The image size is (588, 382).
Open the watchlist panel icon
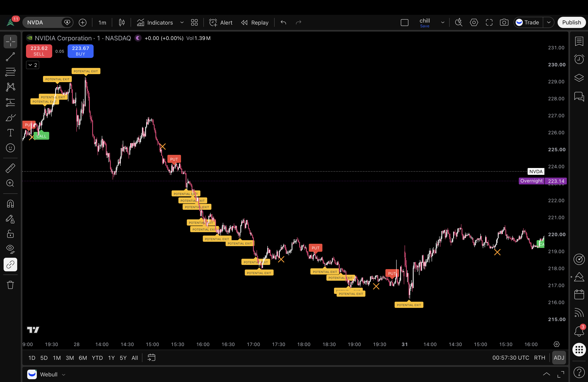[x=579, y=41]
